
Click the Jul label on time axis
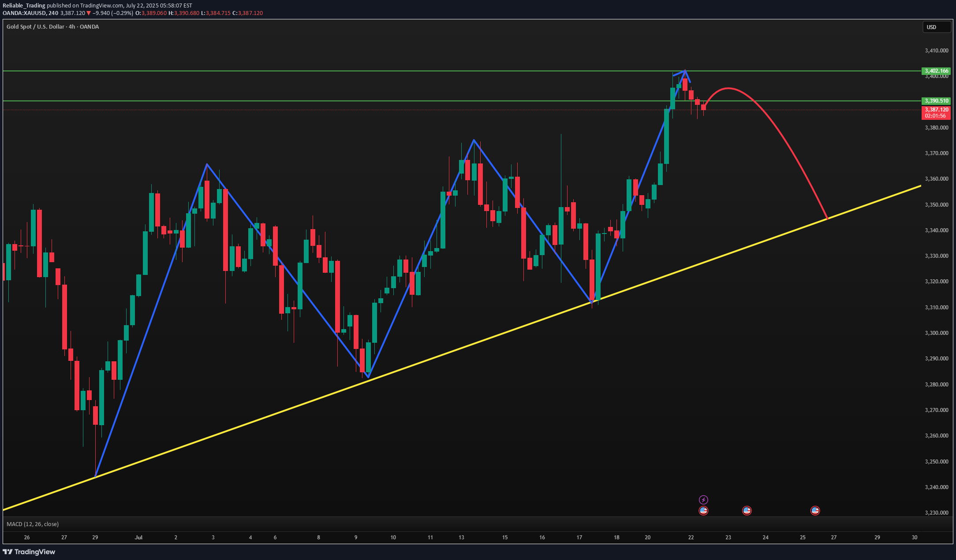click(139, 538)
